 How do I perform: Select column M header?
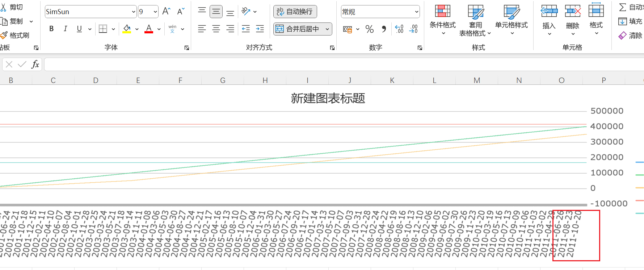point(477,80)
